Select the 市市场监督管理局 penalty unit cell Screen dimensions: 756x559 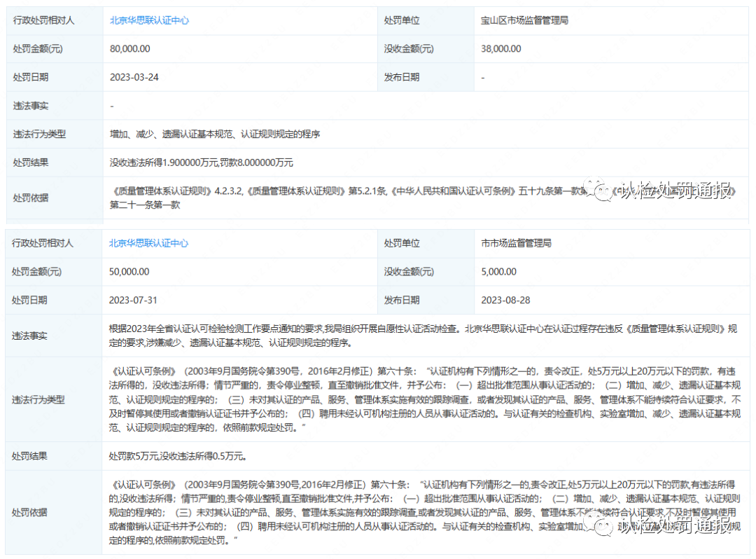coord(516,243)
